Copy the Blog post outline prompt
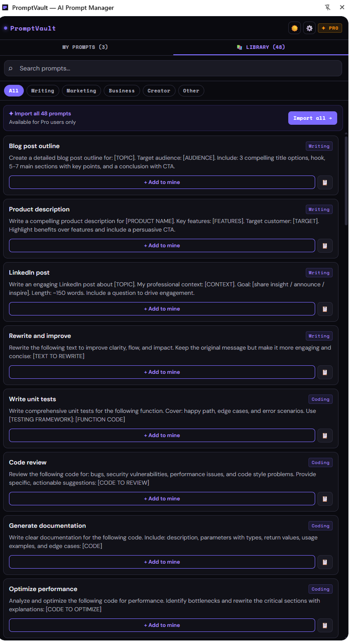Image resolution: width=352 pixels, height=644 pixels. (x=325, y=182)
